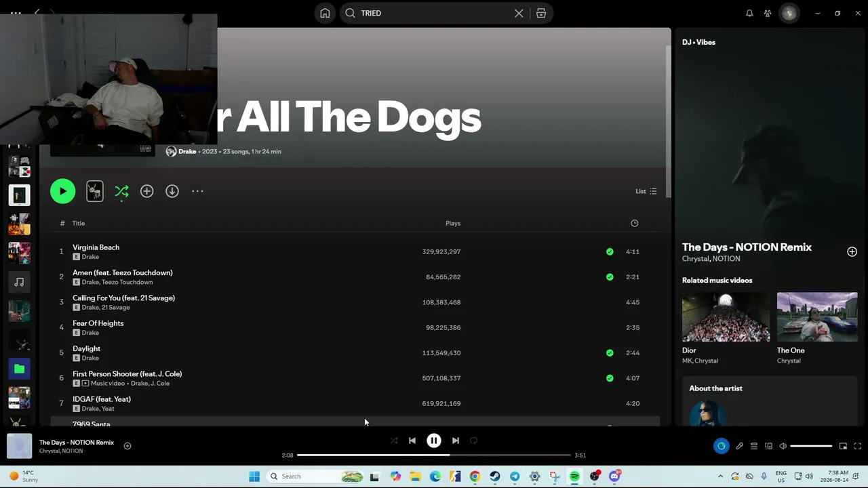
Task: Play the album with the green button
Action: click(x=62, y=191)
